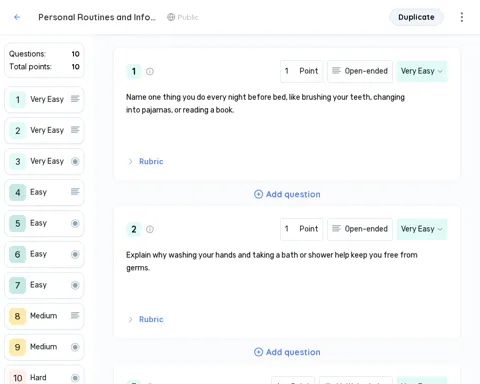The height and width of the screenshot is (384, 480).
Task: Click multiple-choice icon on sidebar item 6
Action: [x=75, y=254]
